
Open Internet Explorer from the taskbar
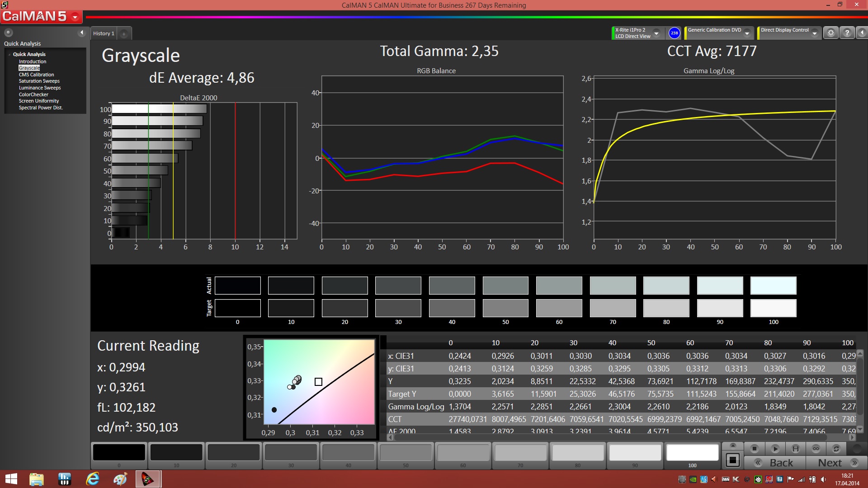click(93, 479)
